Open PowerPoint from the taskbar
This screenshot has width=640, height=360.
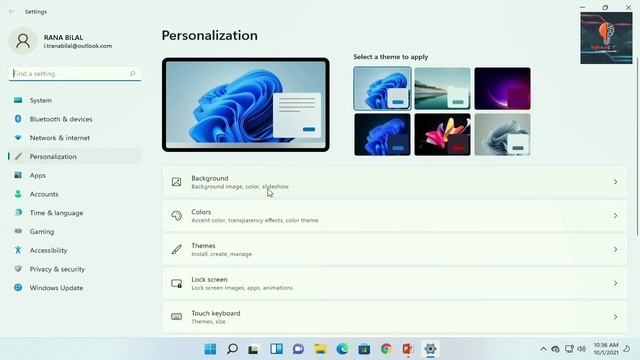point(408,349)
